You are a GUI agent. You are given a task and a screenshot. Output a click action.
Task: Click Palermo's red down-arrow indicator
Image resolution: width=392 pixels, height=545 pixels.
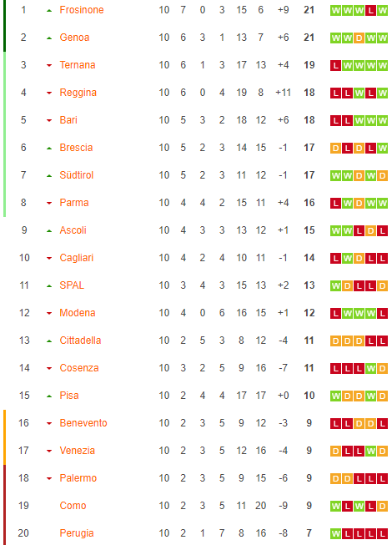49,478
